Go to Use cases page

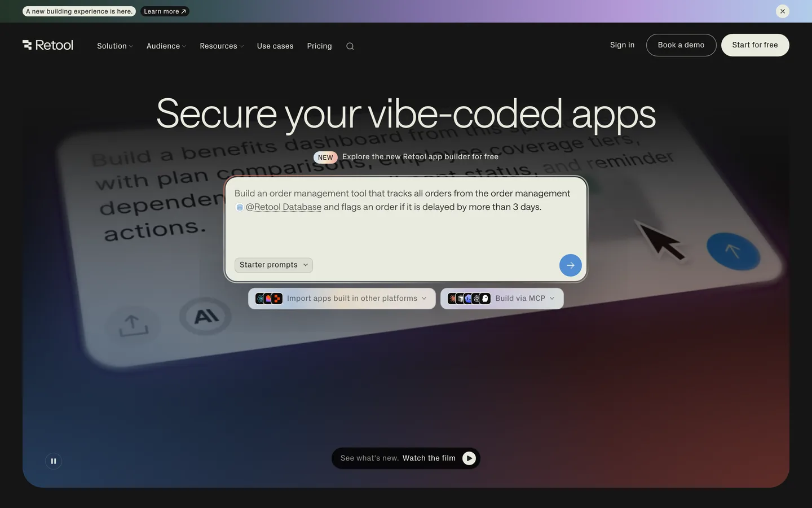tap(275, 46)
